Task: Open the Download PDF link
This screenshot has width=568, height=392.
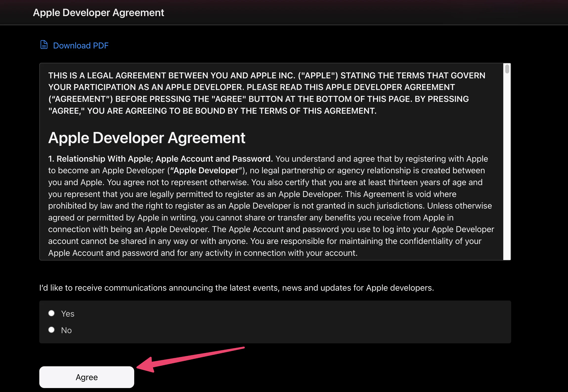Action: pos(81,45)
